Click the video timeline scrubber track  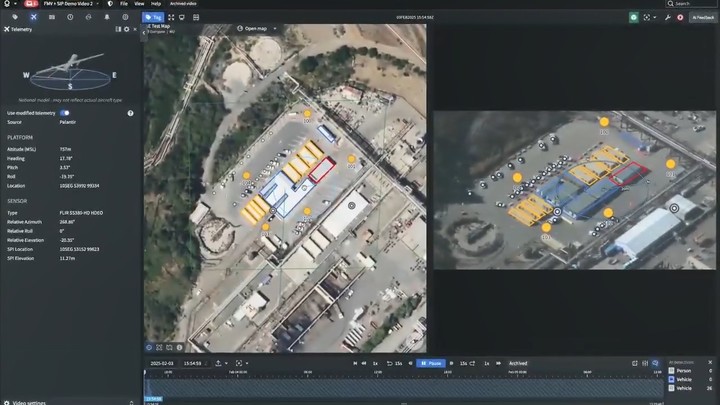point(400,388)
